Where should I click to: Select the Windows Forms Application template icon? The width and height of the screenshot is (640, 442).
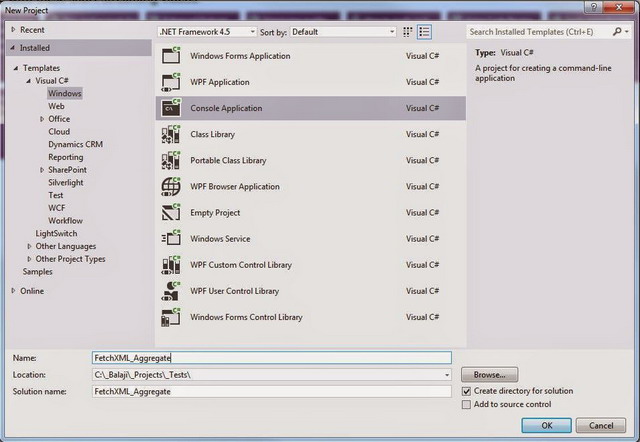pyautogui.click(x=171, y=56)
